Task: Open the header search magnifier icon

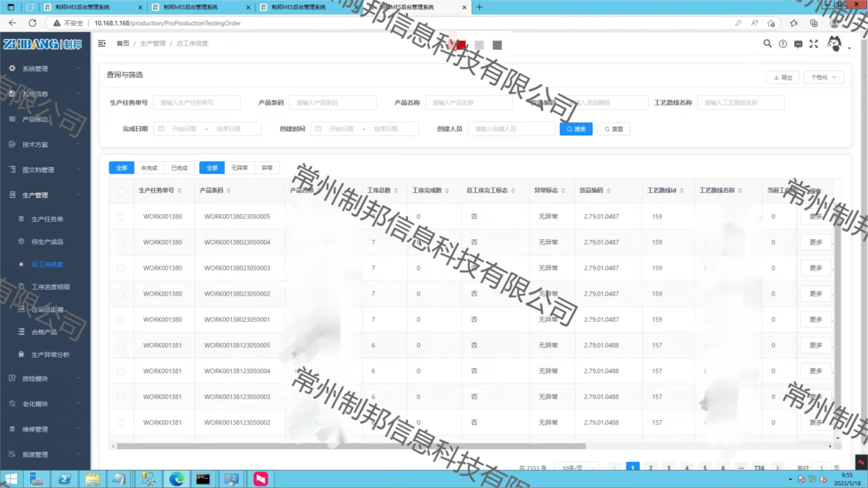Action: click(767, 44)
